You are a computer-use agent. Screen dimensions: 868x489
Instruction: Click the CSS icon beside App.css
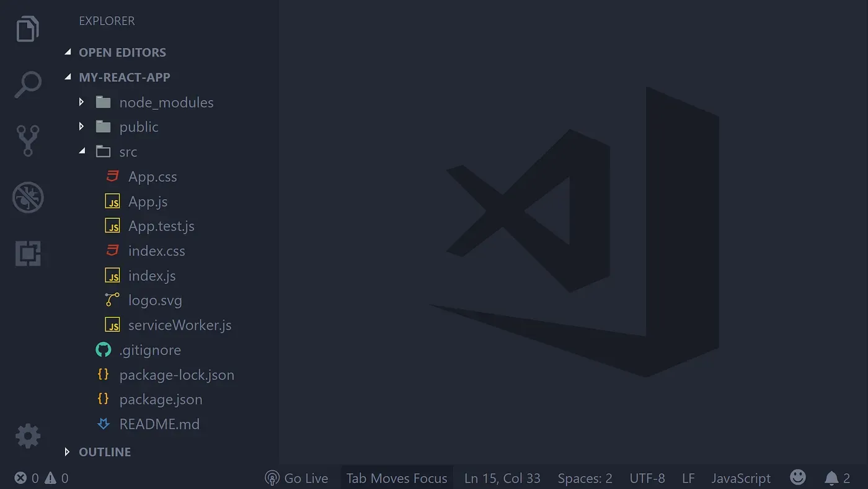(x=112, y=176)
